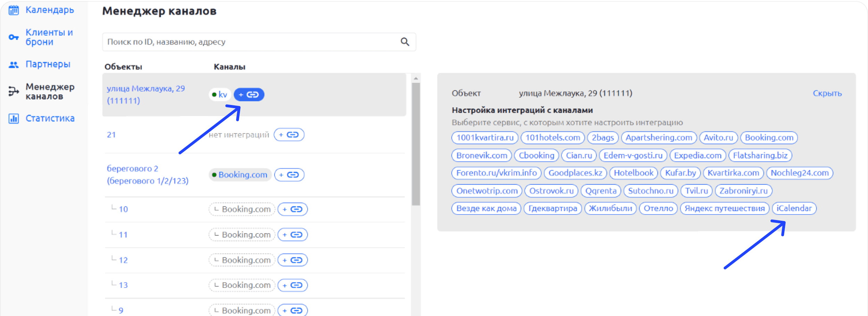The height and width of the screenshot is (316, 868).
Task: Select the Ostrovok.ru integration
Action: pos(551,191)
